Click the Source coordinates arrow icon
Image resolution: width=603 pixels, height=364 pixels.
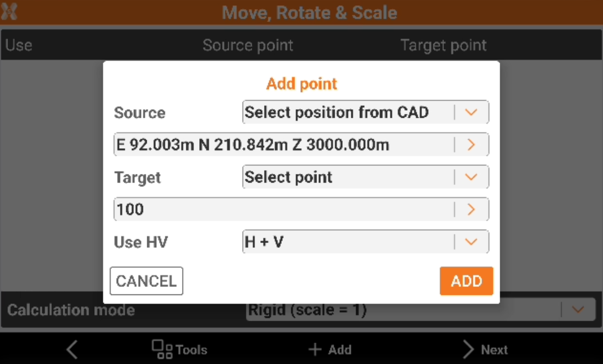point(471,145)
